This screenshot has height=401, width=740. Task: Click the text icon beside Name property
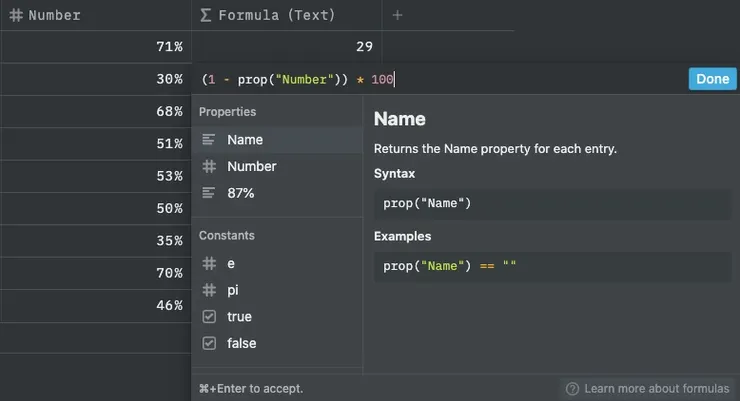(209, 140)
